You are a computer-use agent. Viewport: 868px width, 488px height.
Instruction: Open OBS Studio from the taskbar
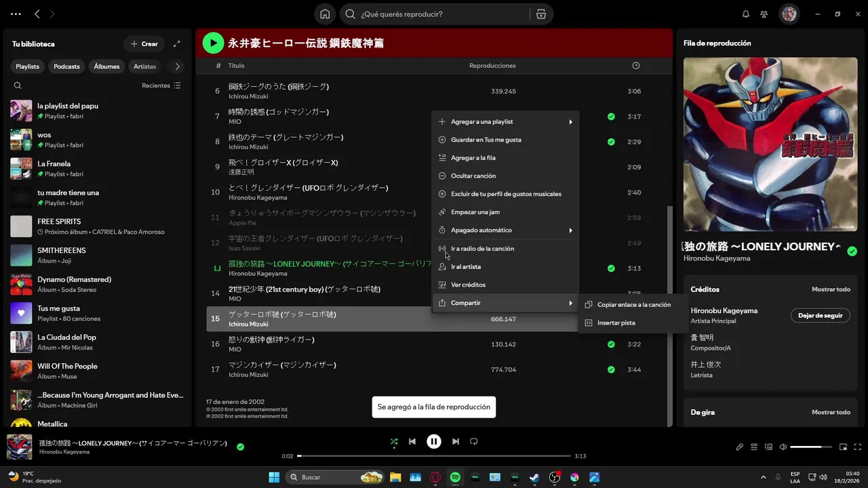coord(555,477)
